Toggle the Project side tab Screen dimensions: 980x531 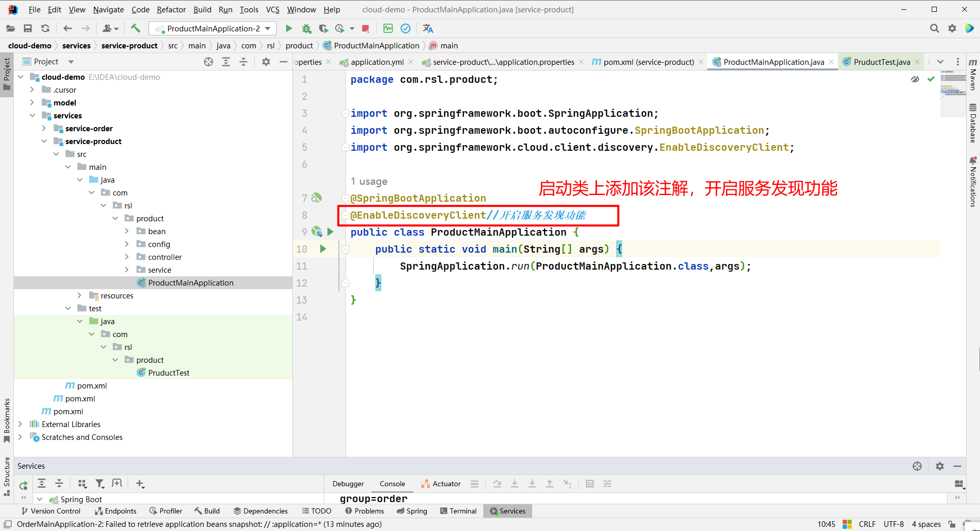(7, 74)
